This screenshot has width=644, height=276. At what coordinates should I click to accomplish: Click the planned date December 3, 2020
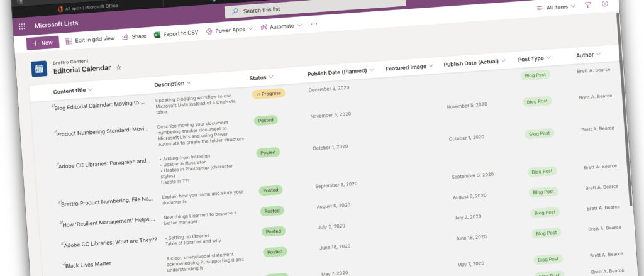pyautogui.click(x=329, y=88)
